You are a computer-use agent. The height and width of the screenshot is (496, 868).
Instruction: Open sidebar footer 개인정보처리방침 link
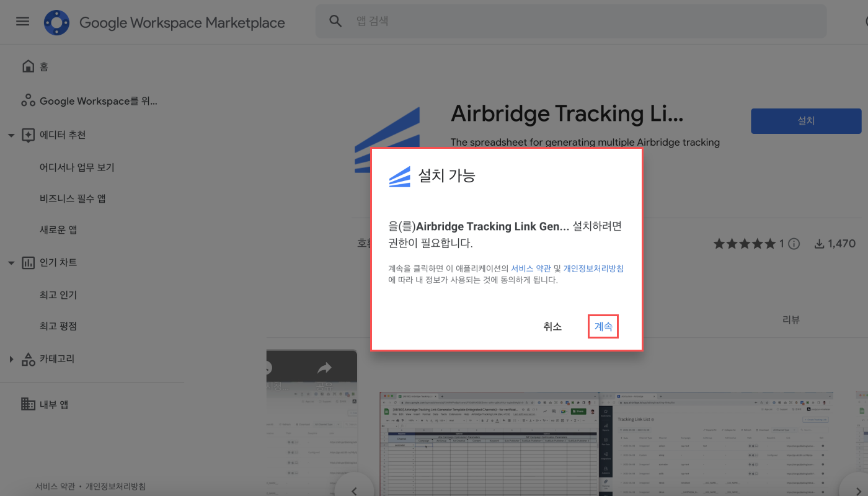115,487
